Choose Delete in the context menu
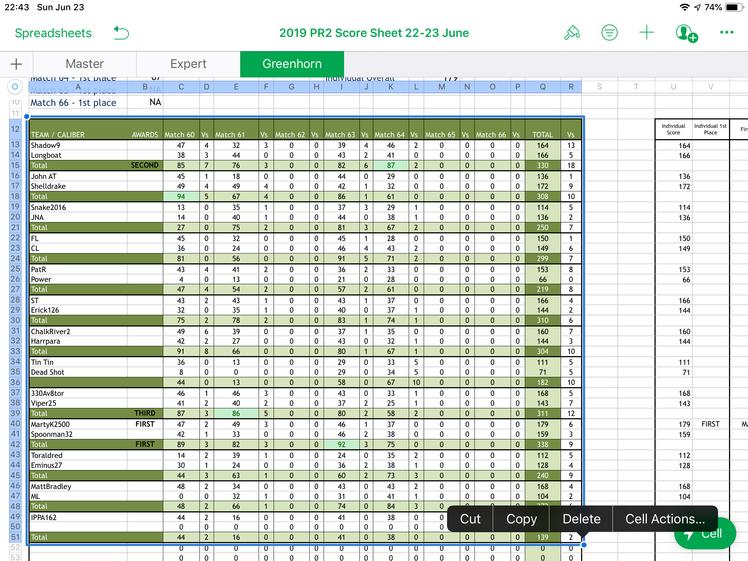 click(581, 519)
